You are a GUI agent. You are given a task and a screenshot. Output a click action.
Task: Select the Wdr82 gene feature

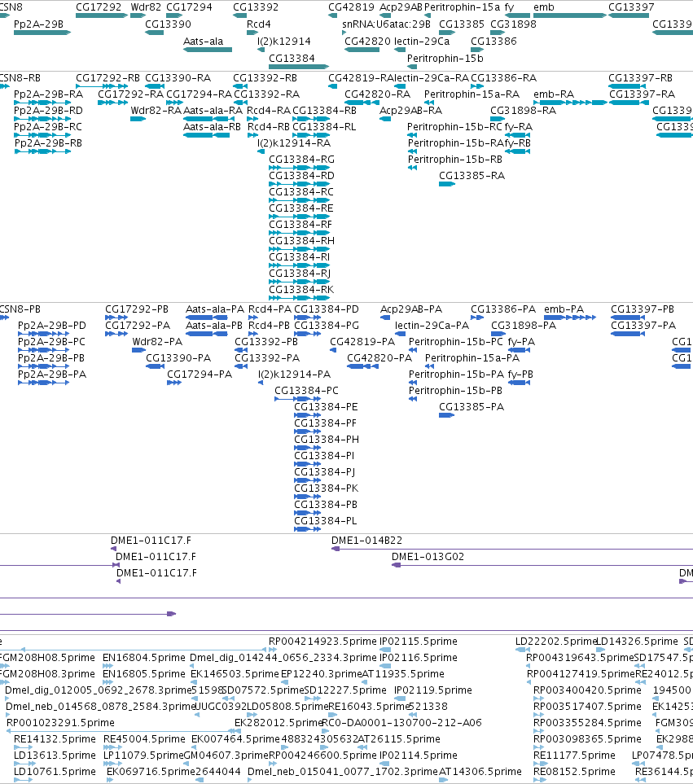[x=138, y=15]
